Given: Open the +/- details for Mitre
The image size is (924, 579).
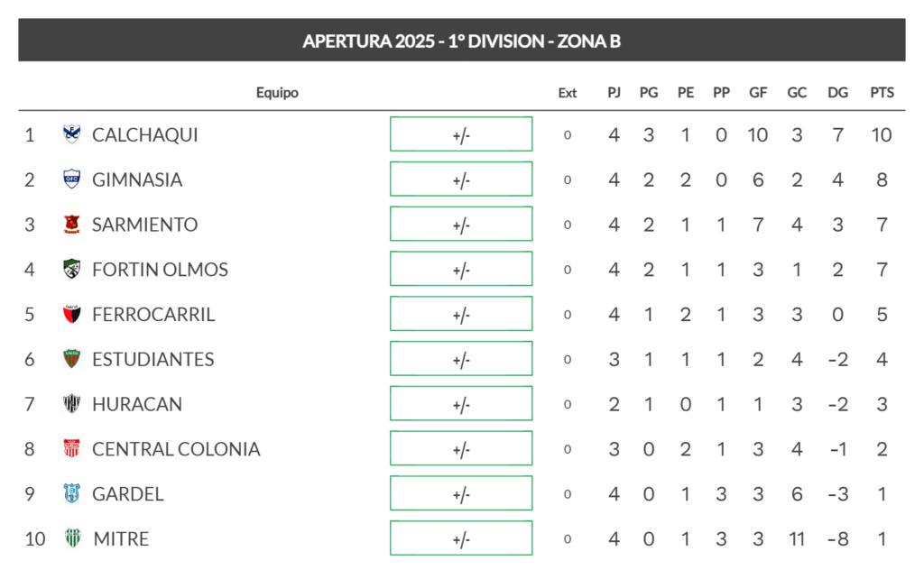Looking at the screenshot, I should click(x=461, y=538).
